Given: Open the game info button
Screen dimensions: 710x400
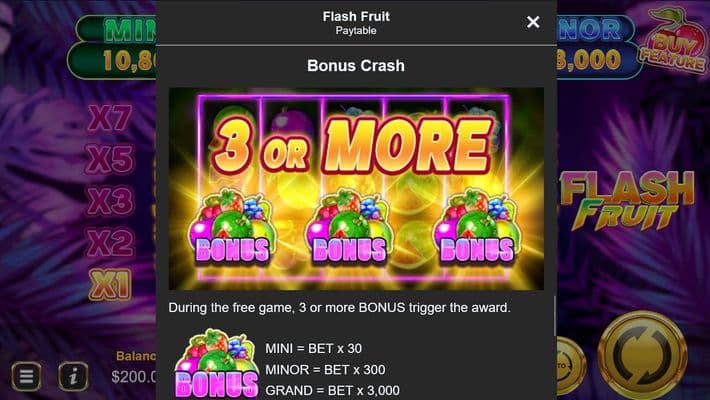Looking at the screenshot, I should click(73, 376).
